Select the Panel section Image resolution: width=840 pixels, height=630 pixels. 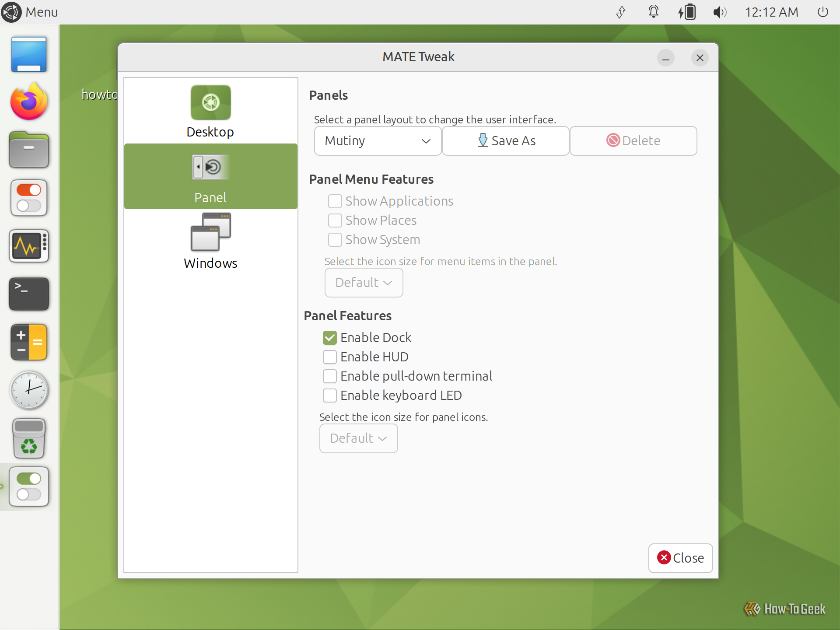click(210, 176)
